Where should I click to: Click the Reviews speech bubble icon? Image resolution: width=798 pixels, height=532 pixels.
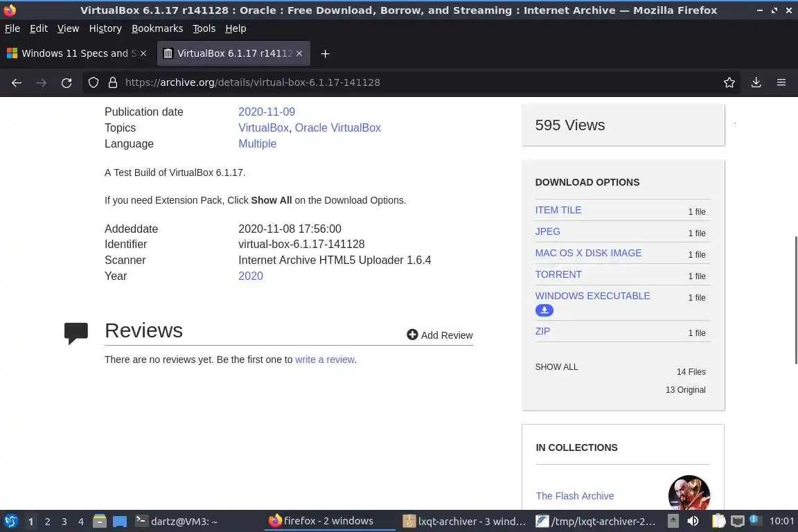pos(76,333)
